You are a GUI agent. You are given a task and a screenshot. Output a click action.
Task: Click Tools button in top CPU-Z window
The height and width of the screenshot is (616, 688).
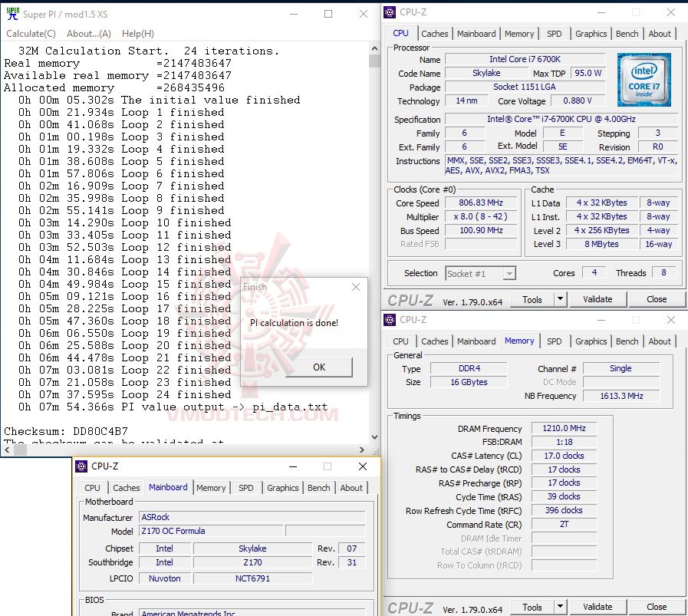532,299
